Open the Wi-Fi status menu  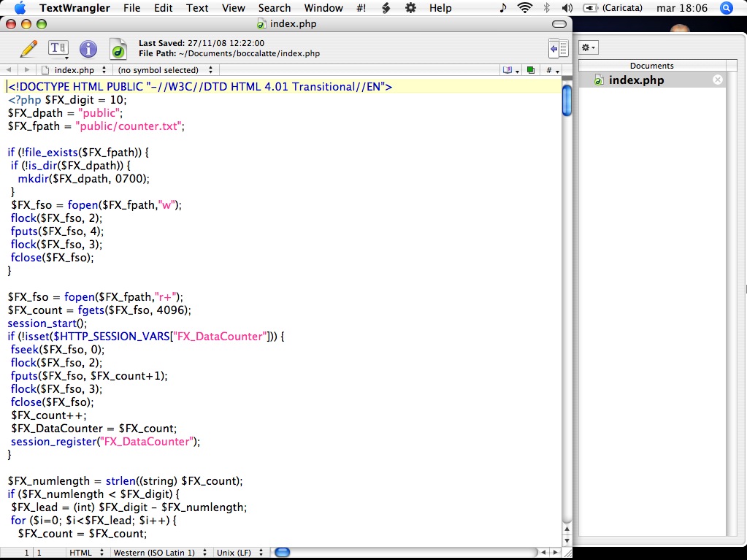(524, 7)
